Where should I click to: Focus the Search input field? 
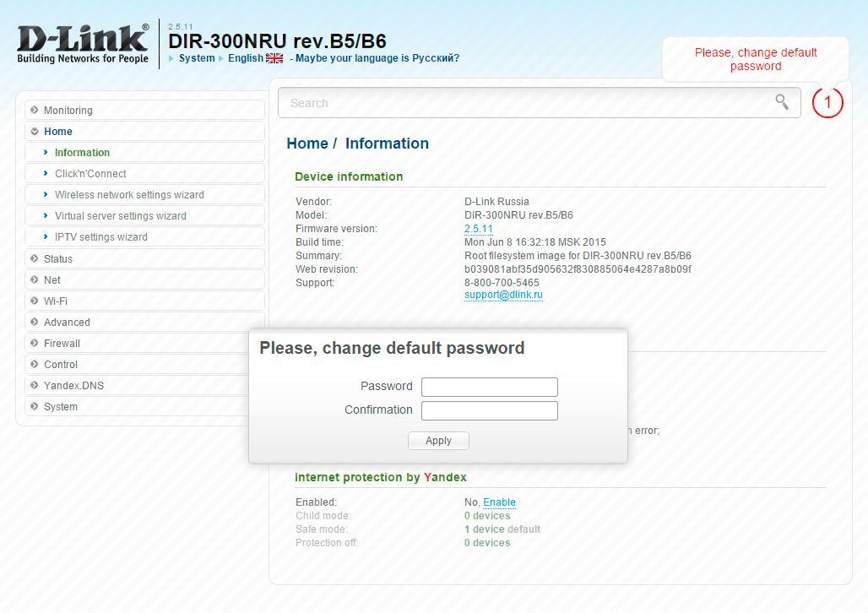(540, 102)
